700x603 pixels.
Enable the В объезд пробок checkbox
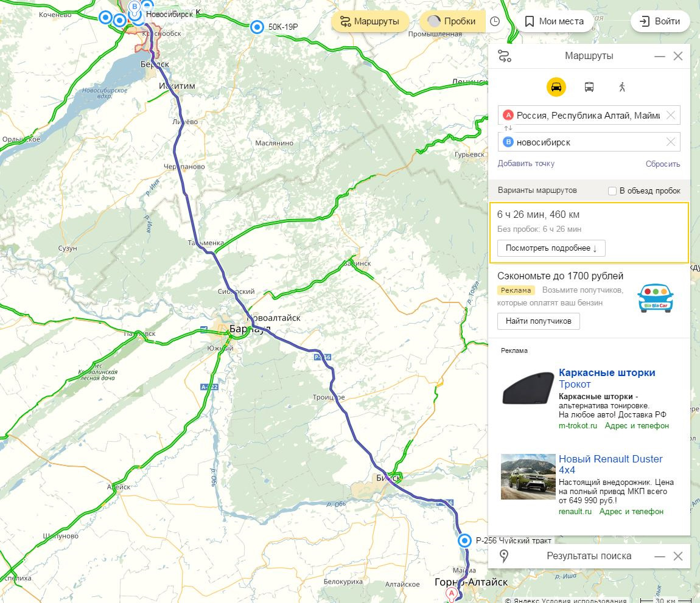coord(612,190)
